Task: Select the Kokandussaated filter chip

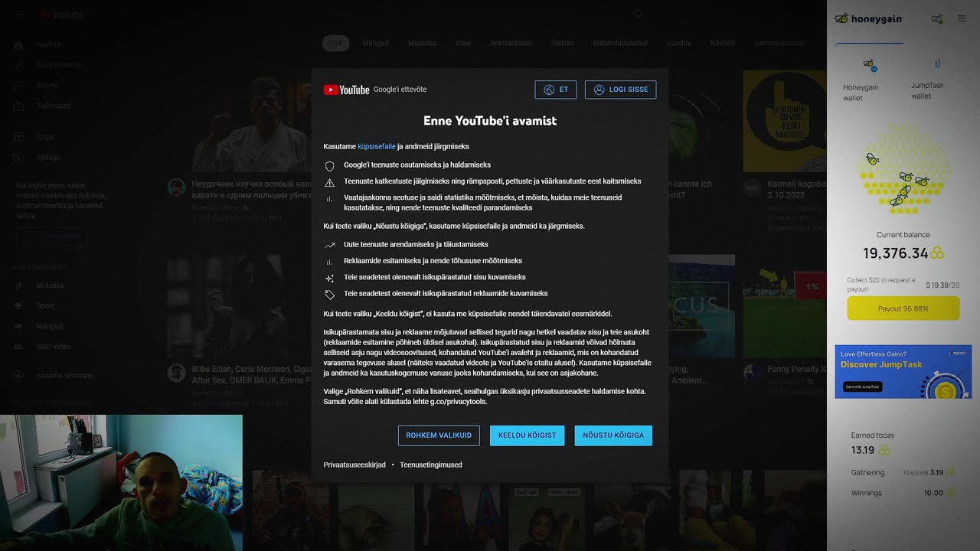Action: pyautogui.click(x=620, y=43)
